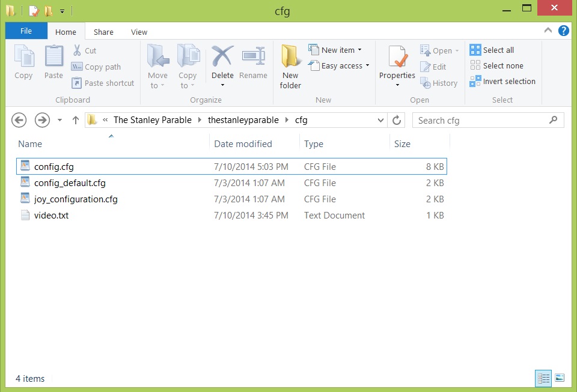Click the system folder icon in title bar
Viewport: 577px width, 392px height.
click(x=11, y=11)
